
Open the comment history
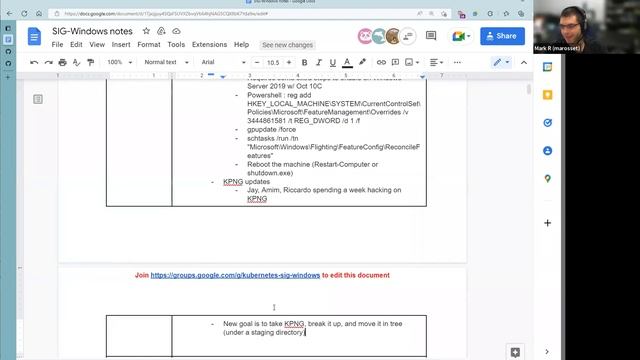431,36
